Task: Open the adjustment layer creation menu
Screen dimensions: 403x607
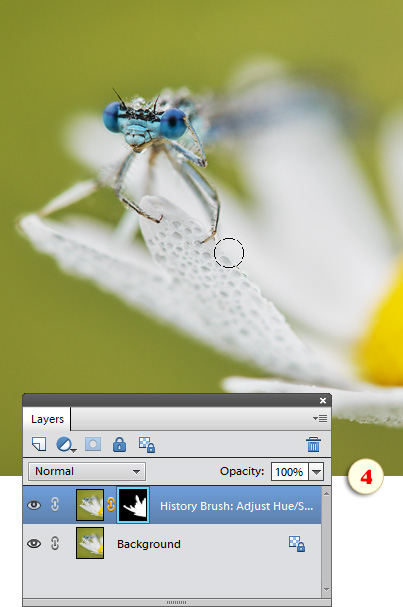Action: click(66, 445)
